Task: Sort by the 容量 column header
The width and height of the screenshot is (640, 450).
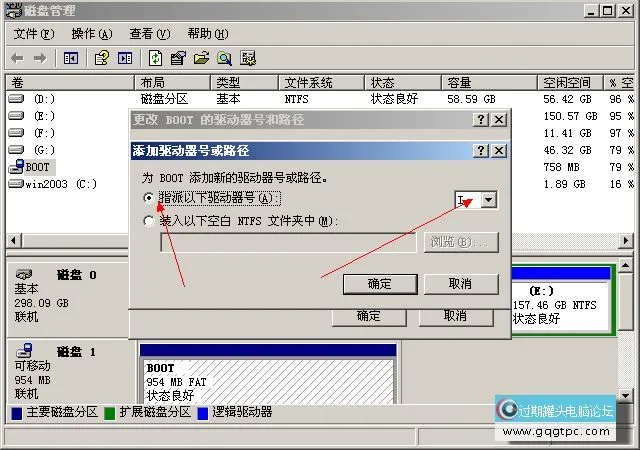Action: (x=489, y=83)
